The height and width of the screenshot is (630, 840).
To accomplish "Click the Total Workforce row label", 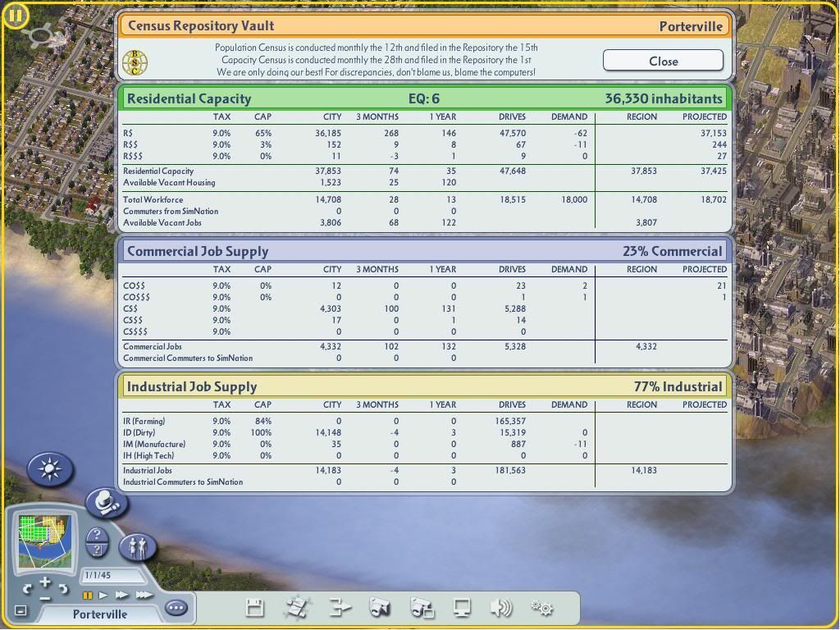I will (153, 200).
